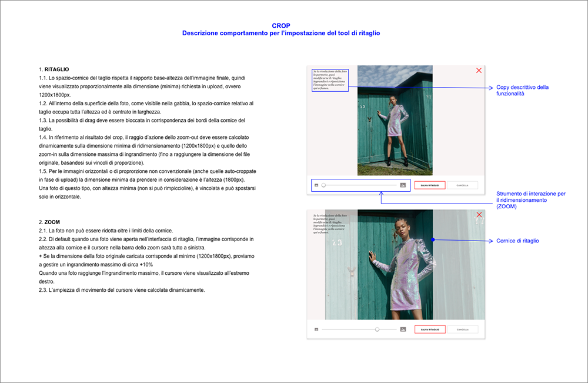
Task: Click the blue CROP title heading
Action: (x=280, y=26)
